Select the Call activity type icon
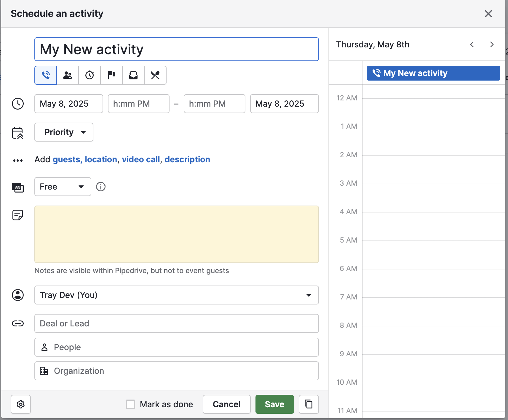 coord(46,75)
